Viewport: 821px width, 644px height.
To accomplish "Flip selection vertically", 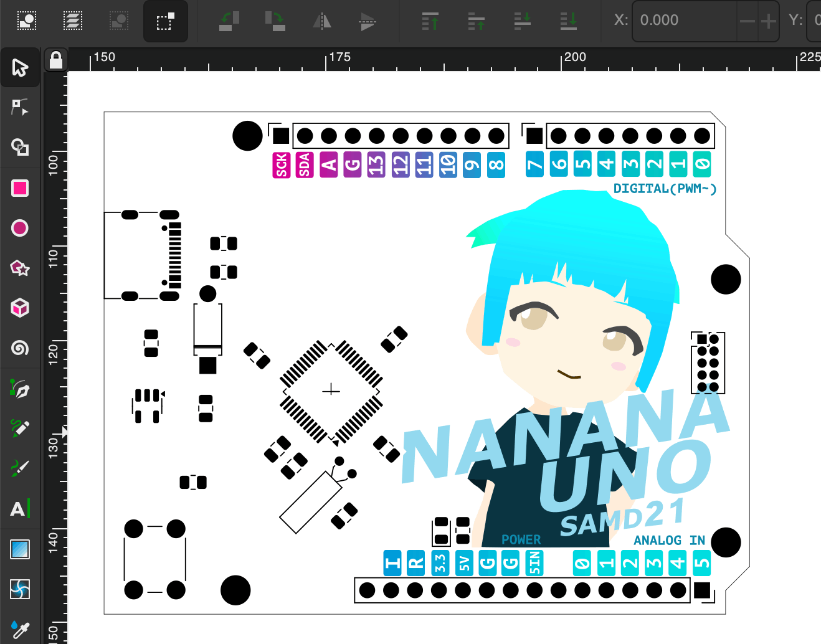I will 368,21.
